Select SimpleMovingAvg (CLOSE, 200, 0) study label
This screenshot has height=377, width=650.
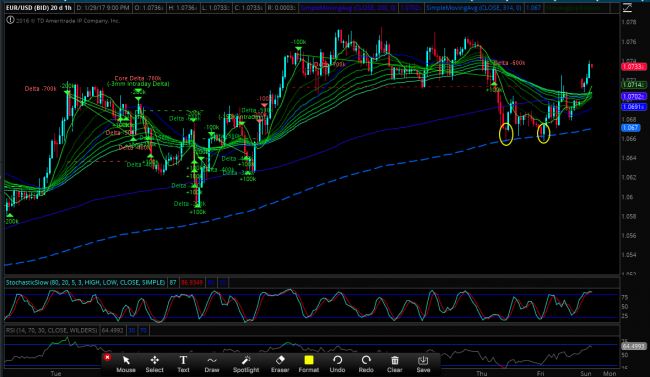[x=348, y=7]
